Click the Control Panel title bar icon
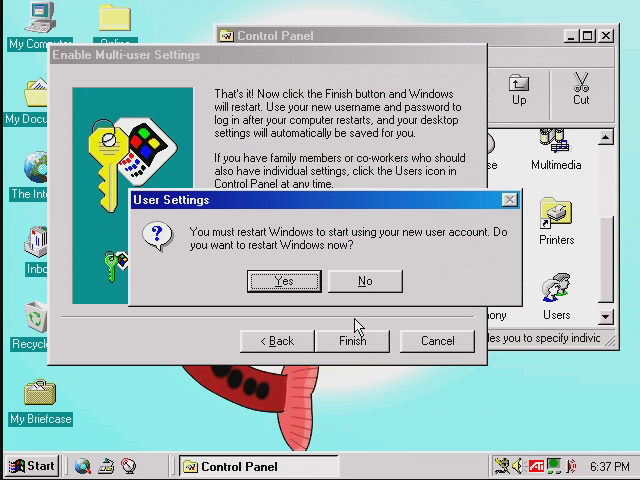The height and width of the screenshot is (480, 640). coord(227,36)
